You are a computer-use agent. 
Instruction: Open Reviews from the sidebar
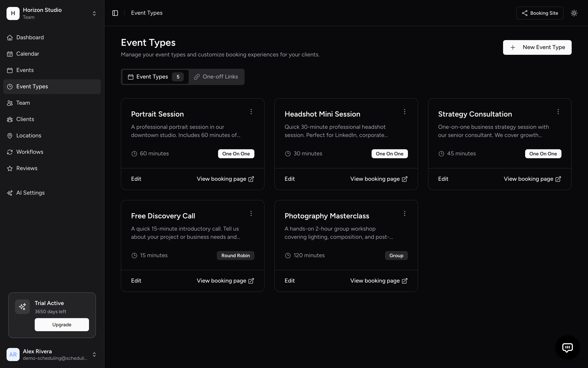click(52, 168)
